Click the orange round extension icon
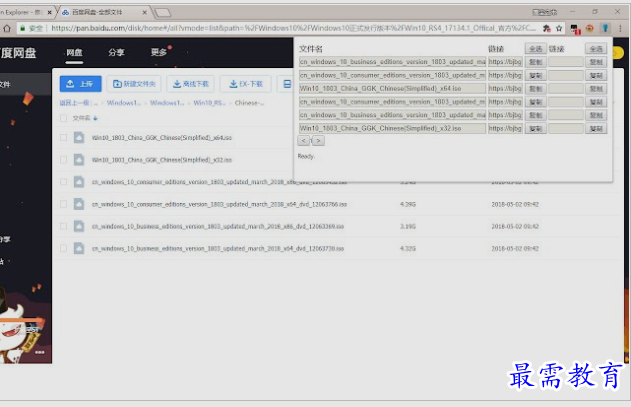The width and height of the screenshot is (631, 407). tap(590, 28)
